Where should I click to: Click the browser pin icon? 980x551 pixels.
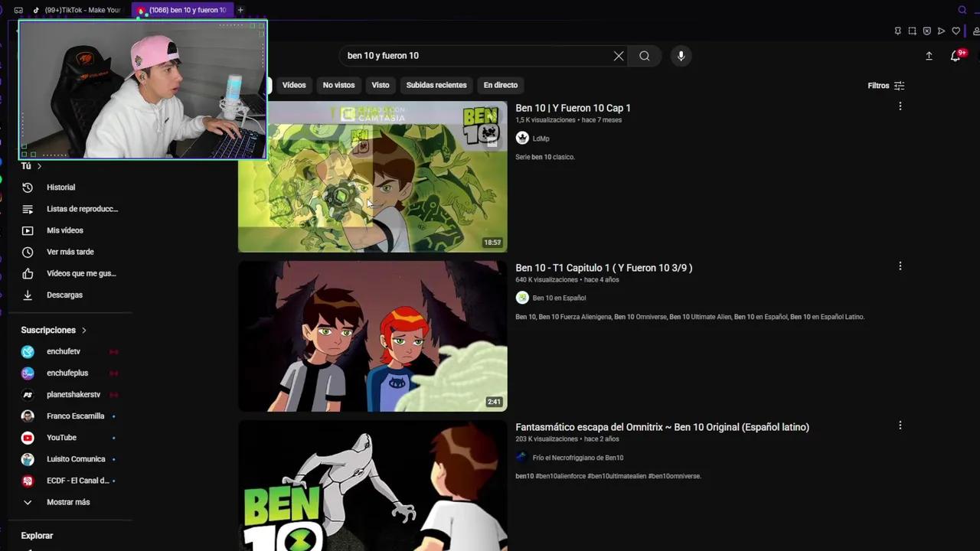[x=897, y=31]
